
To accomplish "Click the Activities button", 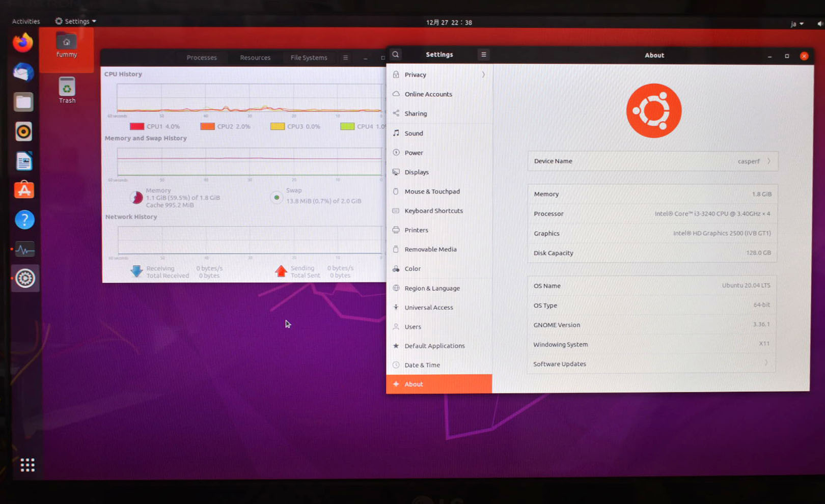I will click(x=26, y=21).
